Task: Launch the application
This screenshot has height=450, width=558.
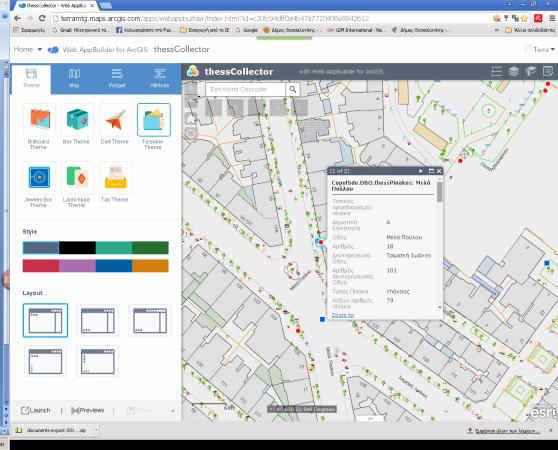Action: coord(36,411)
